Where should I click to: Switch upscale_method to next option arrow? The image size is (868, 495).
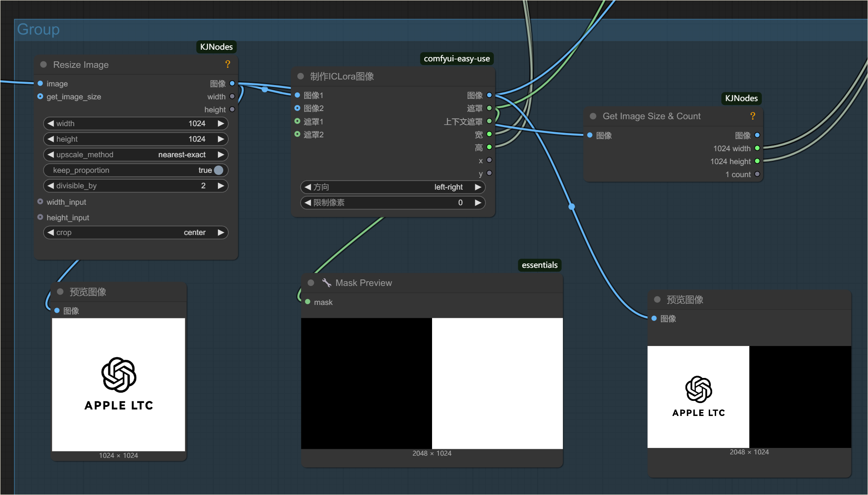[221, 155]
